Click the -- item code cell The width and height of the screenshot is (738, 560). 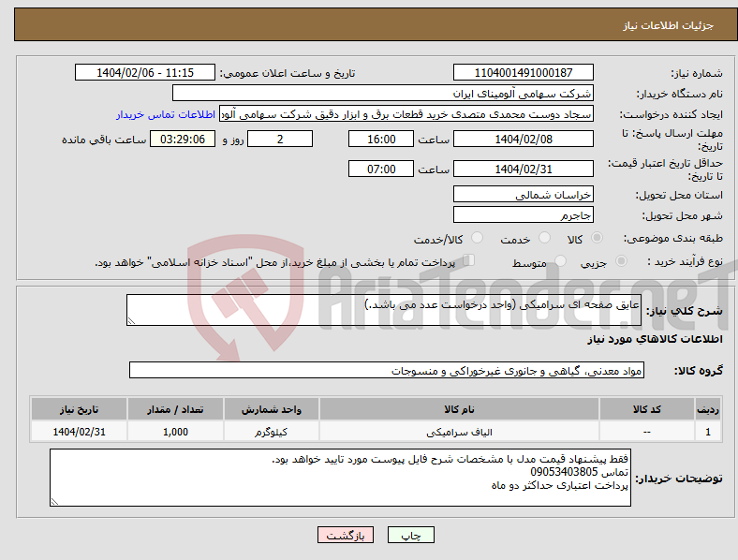tap(647, 432)
